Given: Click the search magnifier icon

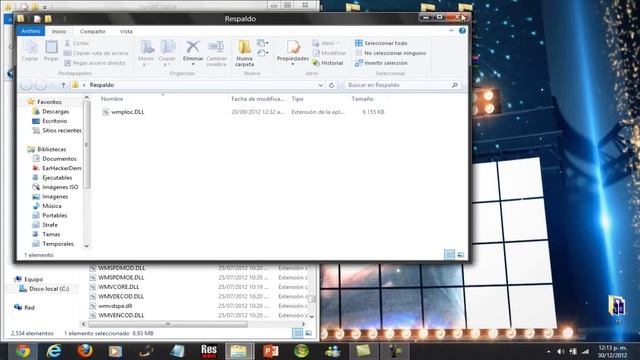Looking at the screenshot, I should pyautogui.click(x=455, y=85).
